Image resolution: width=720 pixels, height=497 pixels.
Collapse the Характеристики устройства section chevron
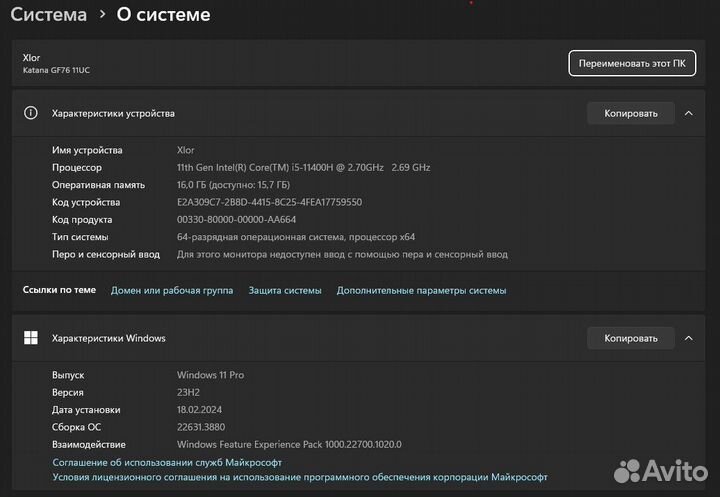688,113
